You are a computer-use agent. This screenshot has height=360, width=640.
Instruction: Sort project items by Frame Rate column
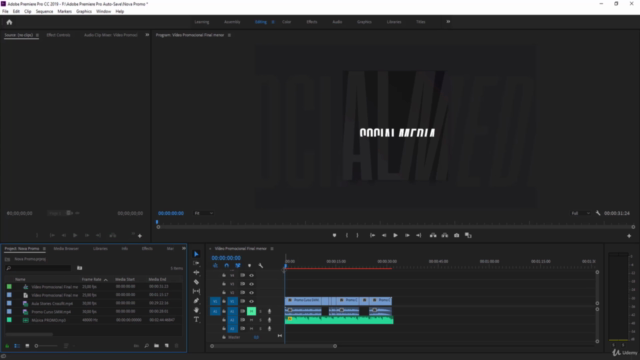point(92,280)
